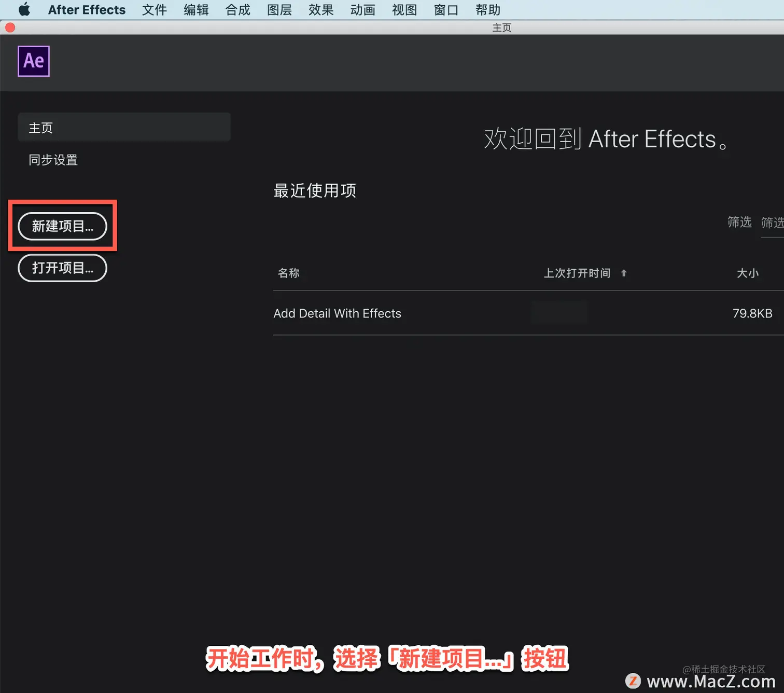This screenshot has height=693, width=784.
Task: Open the 窗口 menu
Action: [445, 9]
